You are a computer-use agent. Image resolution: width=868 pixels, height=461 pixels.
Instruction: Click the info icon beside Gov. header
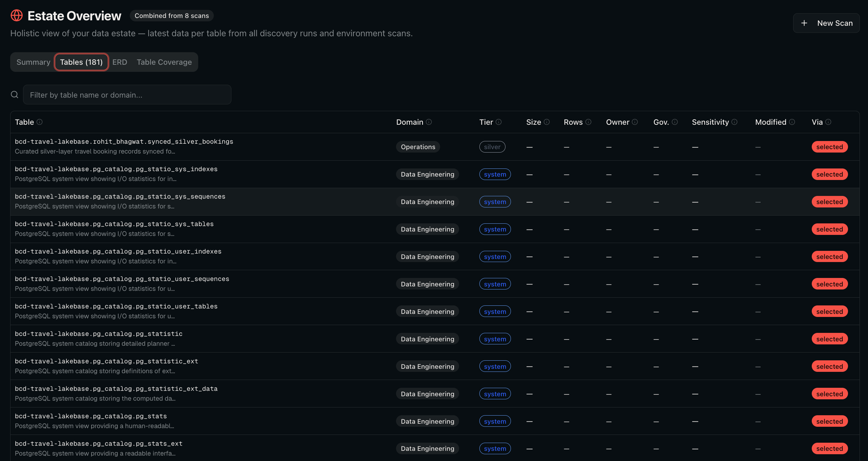(675, 122)
